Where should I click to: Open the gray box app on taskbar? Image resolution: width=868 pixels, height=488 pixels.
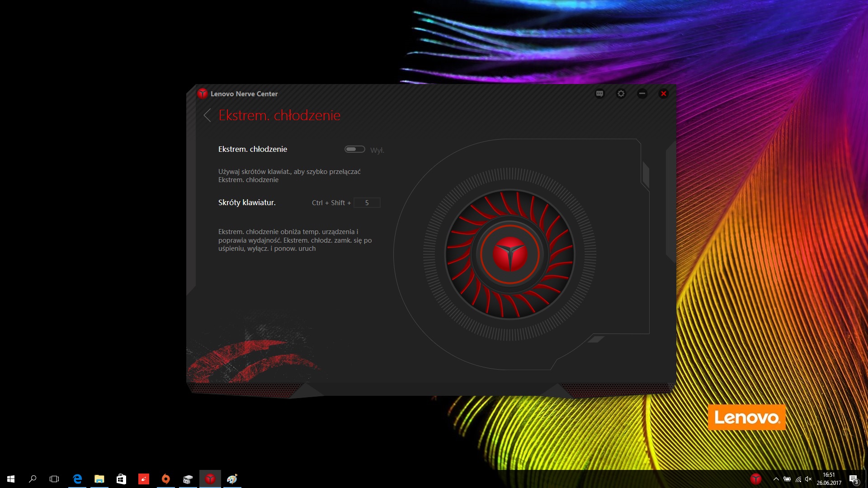[x=188, y=479]
